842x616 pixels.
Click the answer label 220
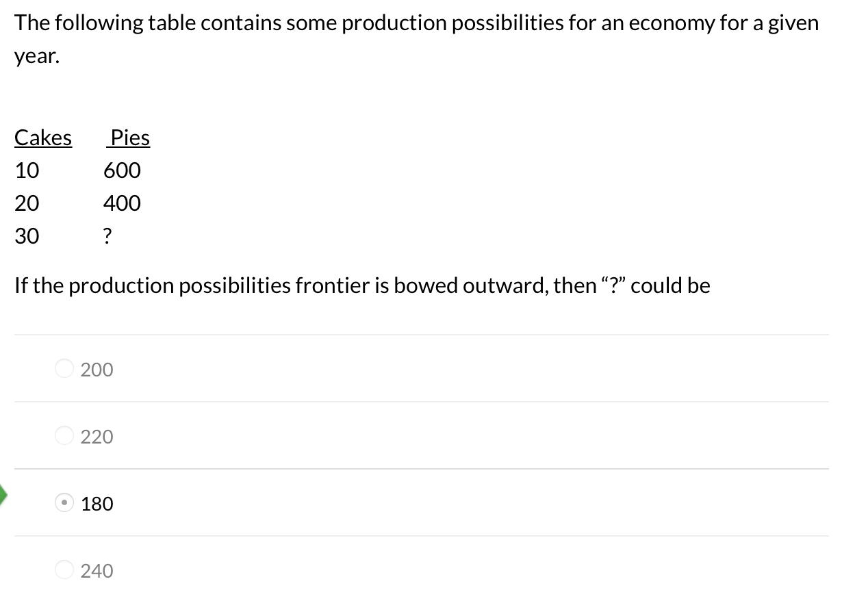coord(96,436)
